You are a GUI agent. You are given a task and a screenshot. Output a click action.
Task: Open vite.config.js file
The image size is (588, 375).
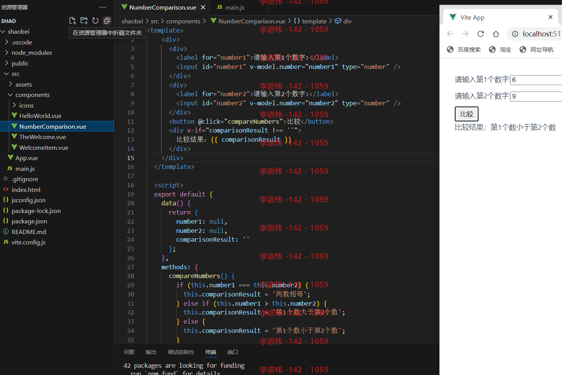point(28,242)
